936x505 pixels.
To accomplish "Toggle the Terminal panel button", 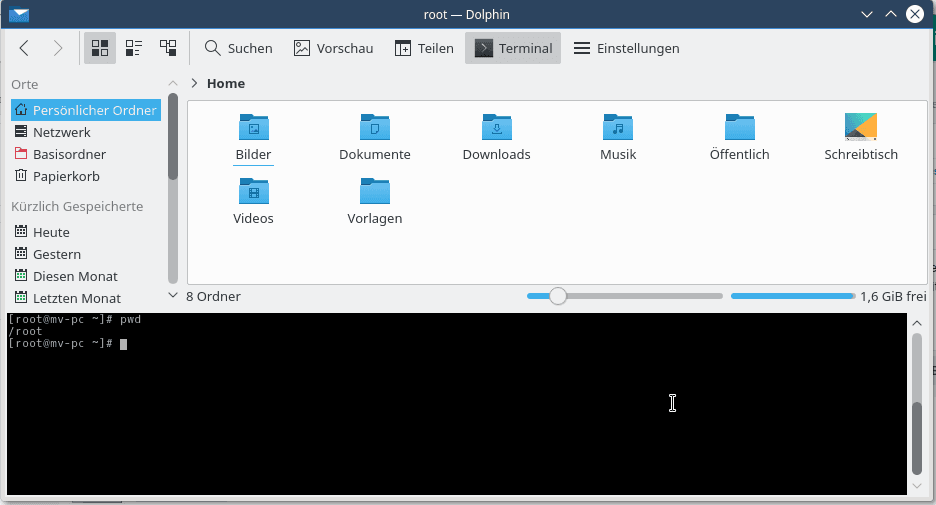I will (513, 48).
